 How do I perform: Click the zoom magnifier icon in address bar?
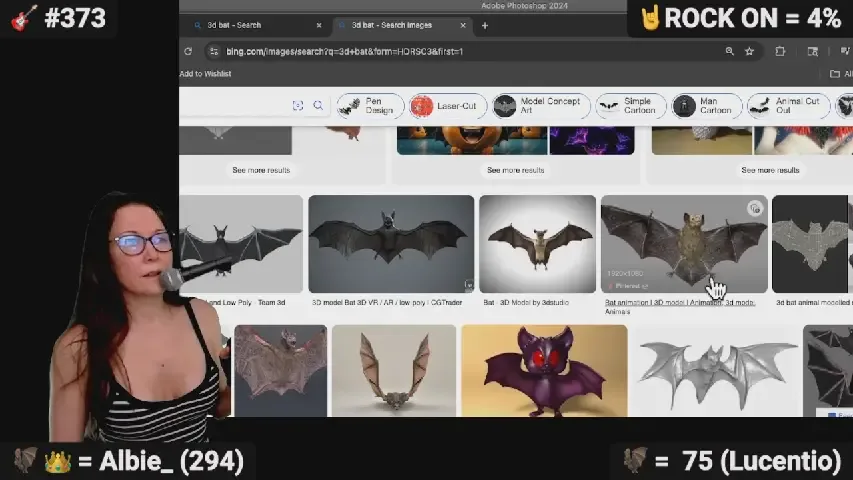click(x=729, y=51)
